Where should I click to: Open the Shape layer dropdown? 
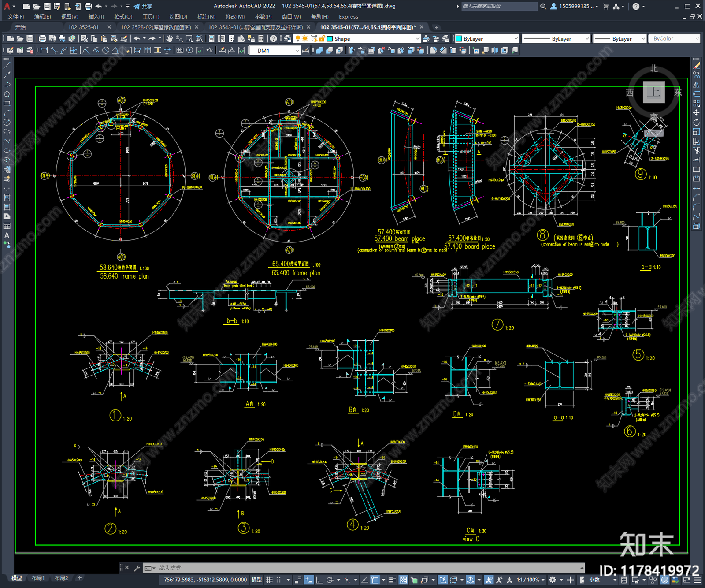click(x=357, y=39)
